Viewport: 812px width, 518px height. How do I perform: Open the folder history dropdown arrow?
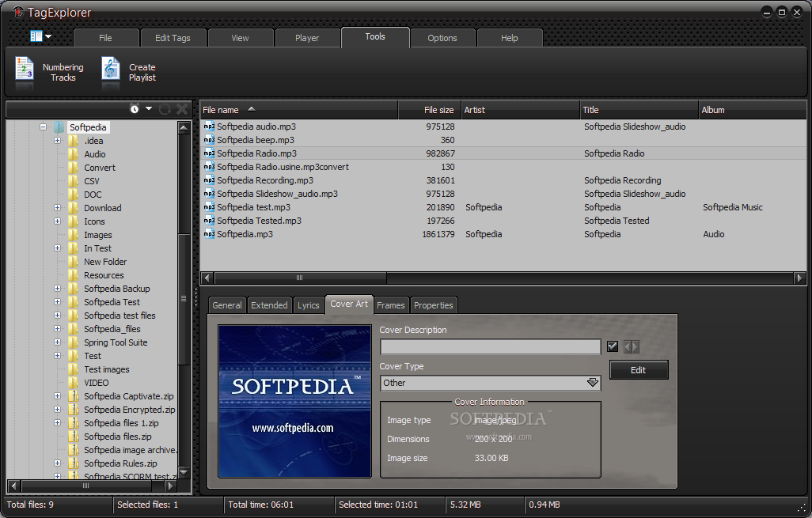[149, 108]
